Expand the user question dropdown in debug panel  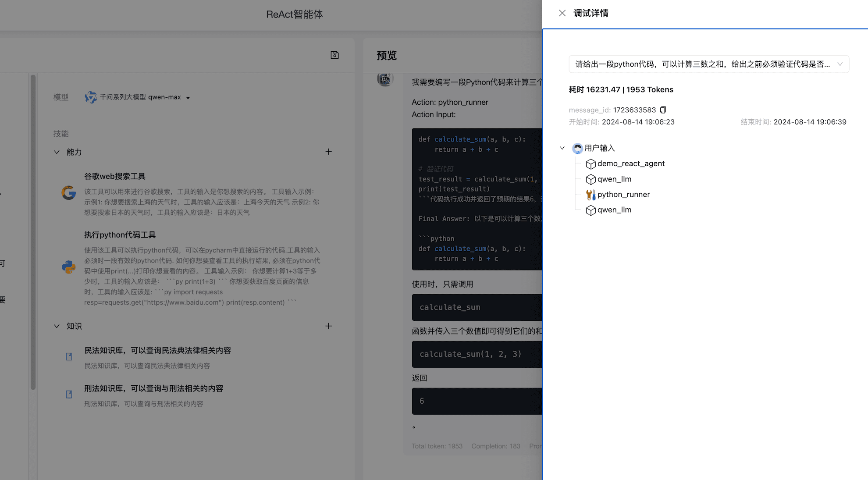click(840, 64)
